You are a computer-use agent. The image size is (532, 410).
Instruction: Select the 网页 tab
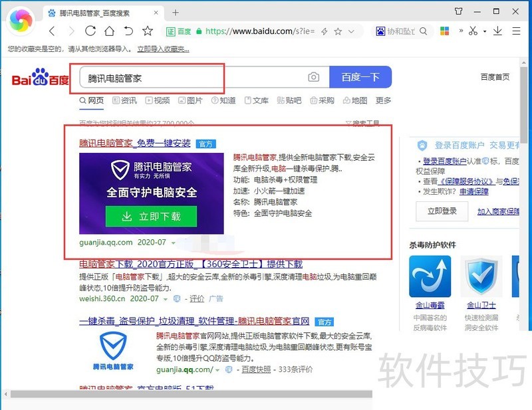92,100
